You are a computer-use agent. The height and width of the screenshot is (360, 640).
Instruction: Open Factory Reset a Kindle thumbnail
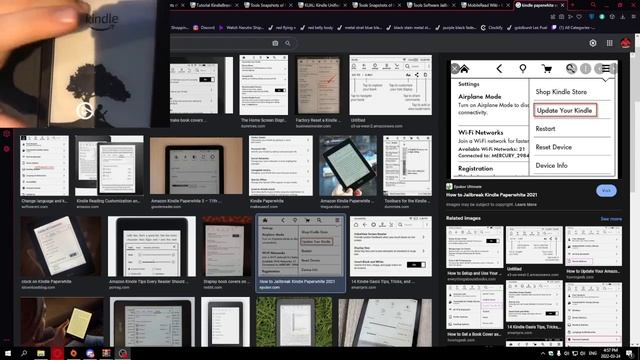click(318, 85)
